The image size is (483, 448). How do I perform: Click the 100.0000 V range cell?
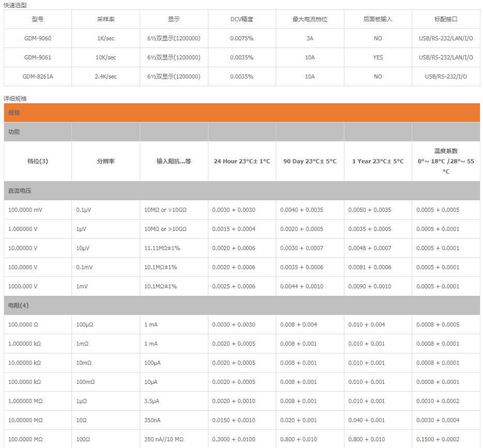point(38,267)
